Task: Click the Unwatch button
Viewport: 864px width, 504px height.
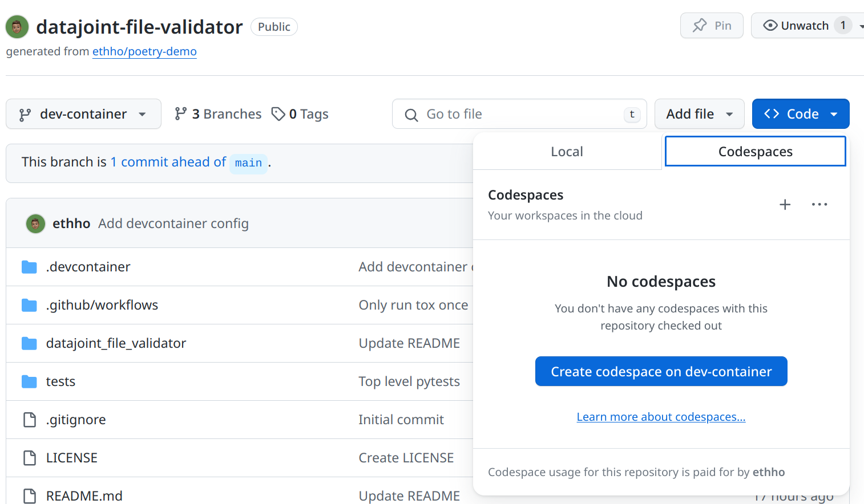Action: pyautogui.click(x=804, y=26)
